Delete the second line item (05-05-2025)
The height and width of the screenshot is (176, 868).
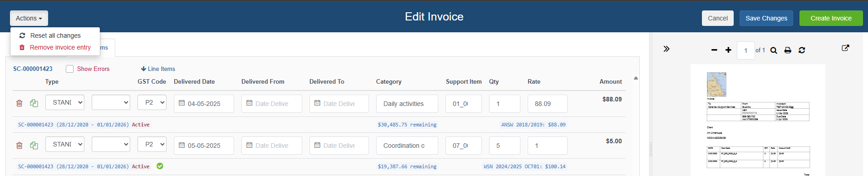(x=19, y=146)
